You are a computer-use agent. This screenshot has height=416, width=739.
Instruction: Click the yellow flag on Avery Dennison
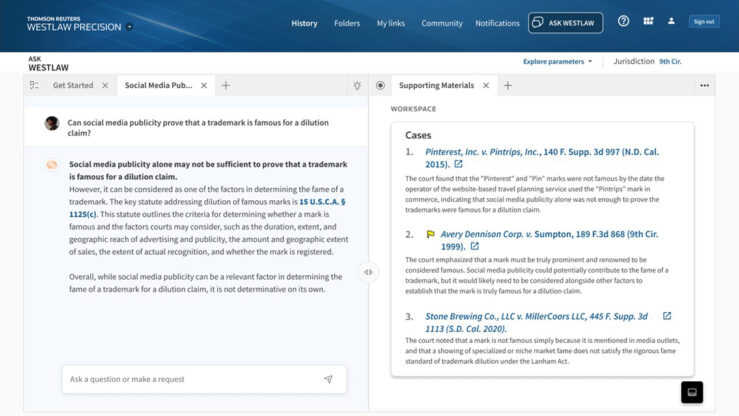click(x=430, y=234)
